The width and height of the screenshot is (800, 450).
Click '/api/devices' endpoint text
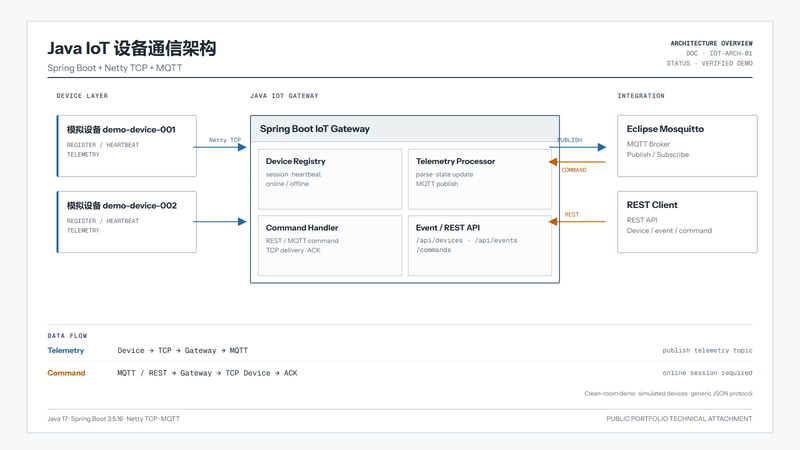(439, 240)
